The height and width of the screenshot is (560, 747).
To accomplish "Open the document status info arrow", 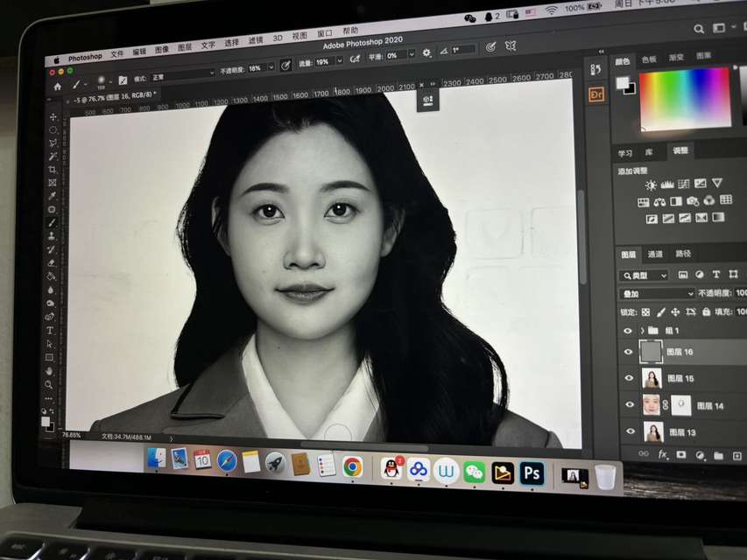I will point(172,438).
